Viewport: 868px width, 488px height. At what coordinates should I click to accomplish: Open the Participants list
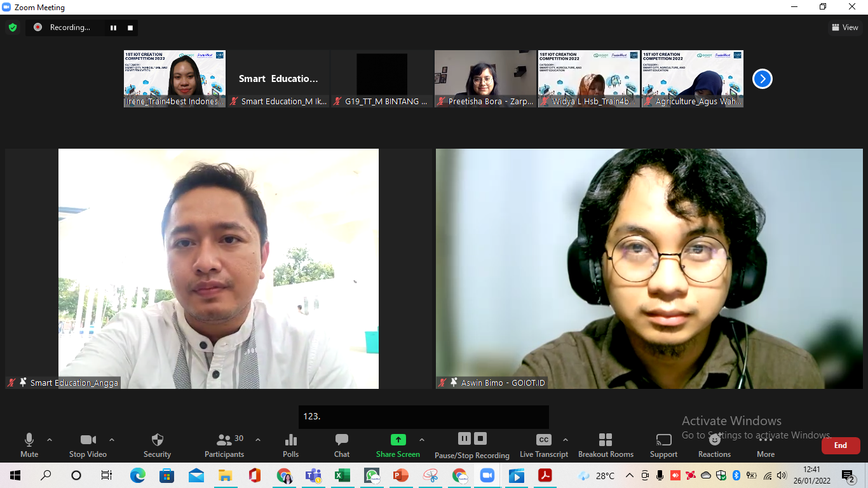tap(224, 445)
